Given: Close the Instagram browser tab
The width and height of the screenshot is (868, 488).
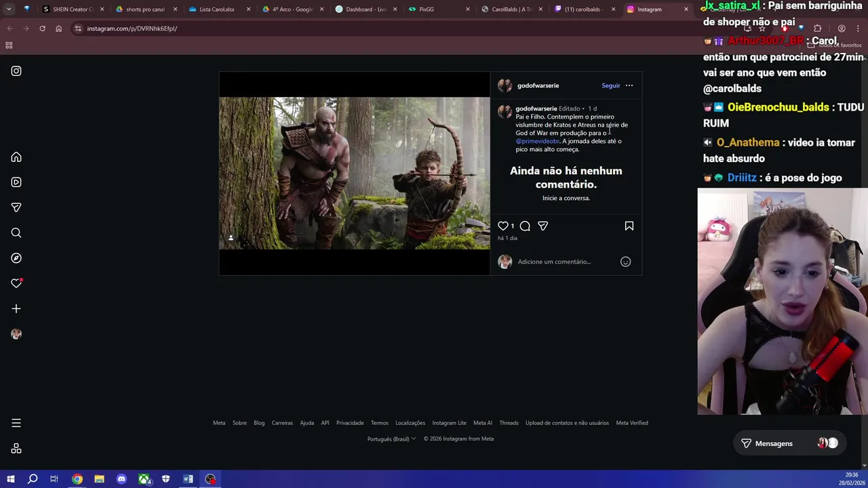Looking at the screenshot, I should (x=686, y=9).
